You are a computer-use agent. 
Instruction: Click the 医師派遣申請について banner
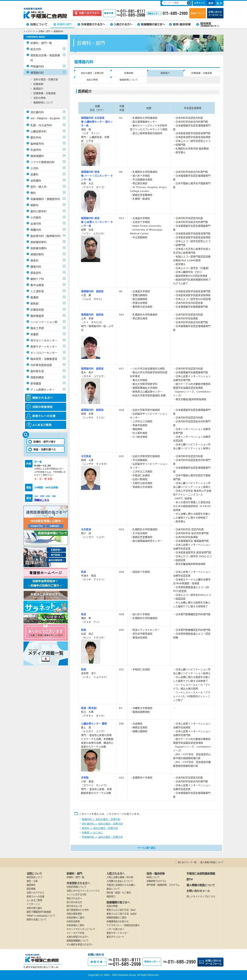(46, 538)
